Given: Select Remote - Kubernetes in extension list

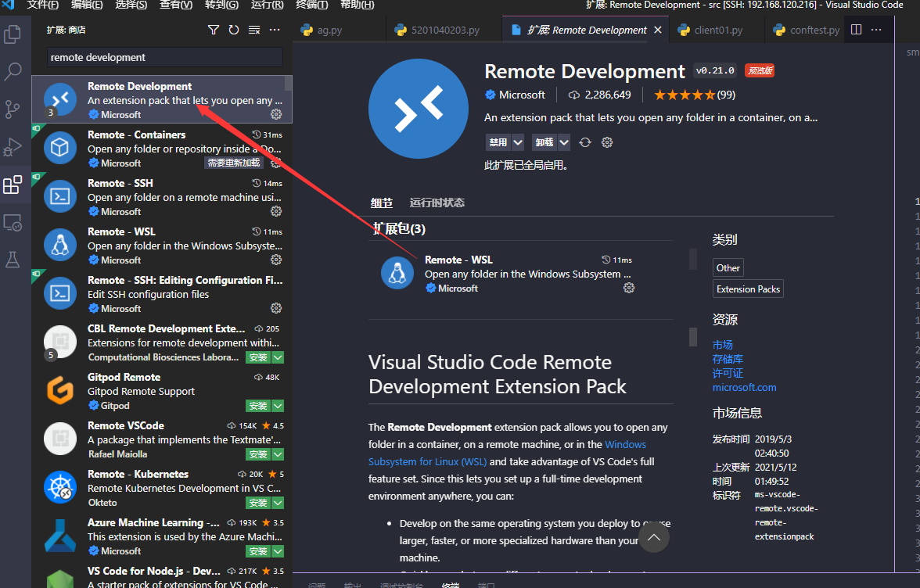Looking at the screenshot, I should coord(162,488).
